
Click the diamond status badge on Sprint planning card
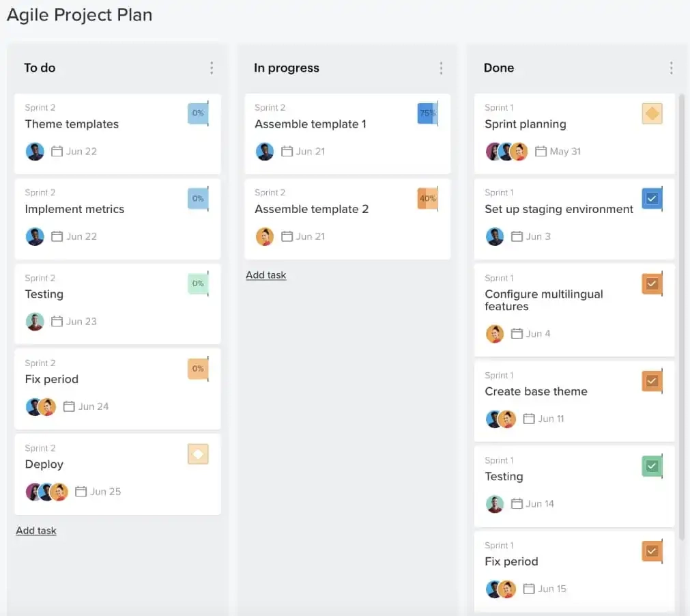click(x=652, y=113)
